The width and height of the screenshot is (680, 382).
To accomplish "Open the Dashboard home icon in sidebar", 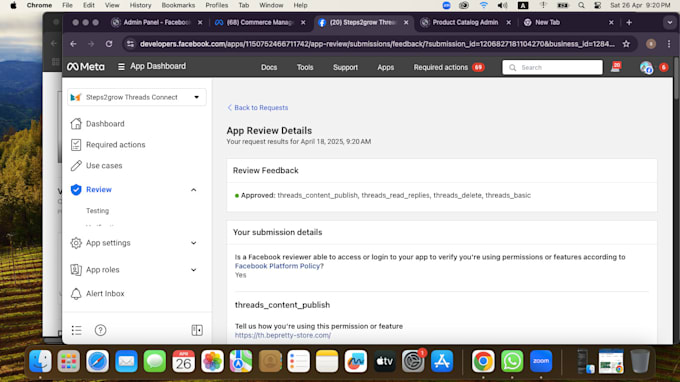I will [x=76, y=124].
